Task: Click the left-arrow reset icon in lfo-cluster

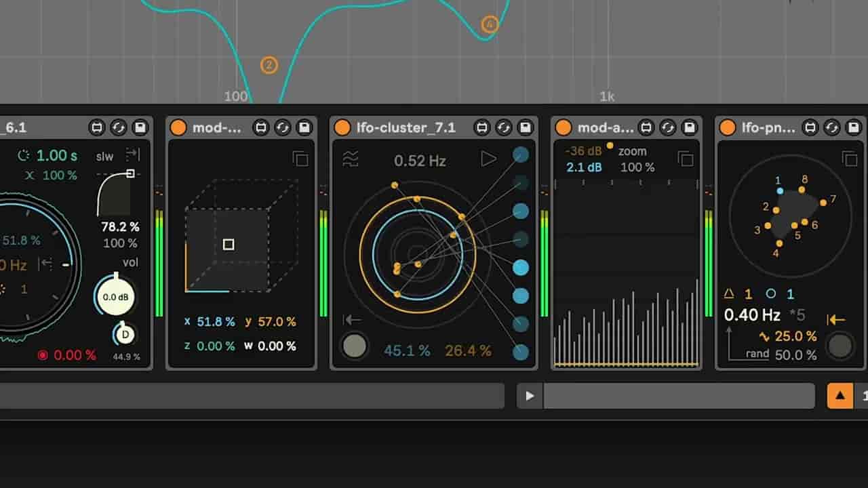Action: tap(352, 320)
